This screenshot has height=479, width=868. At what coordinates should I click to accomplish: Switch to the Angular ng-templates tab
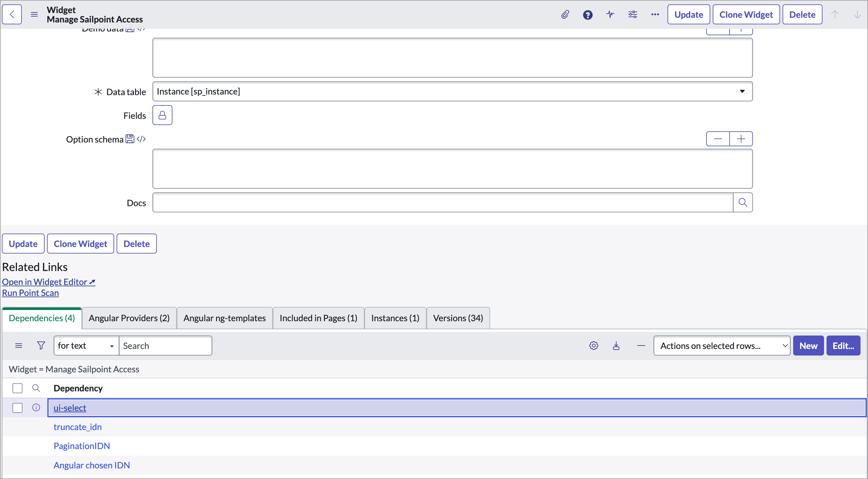click(x=225, y=318)
